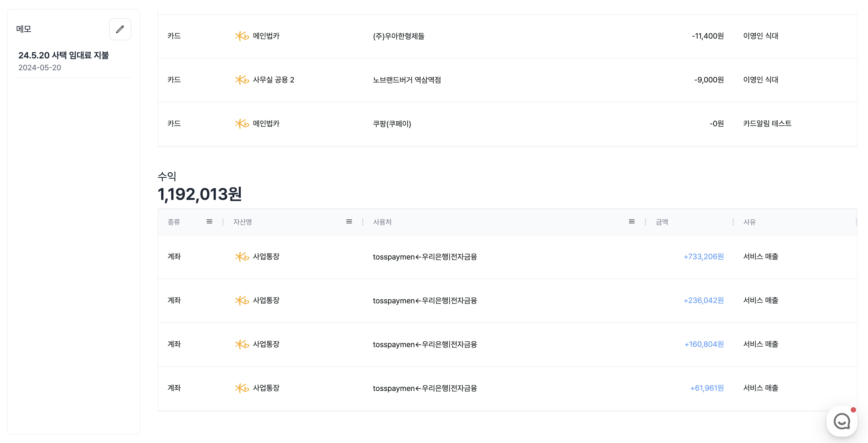Click KB logo on +733,206원 row
The width and height of the screenshot is (868, 443).
[x=242, y=257]
